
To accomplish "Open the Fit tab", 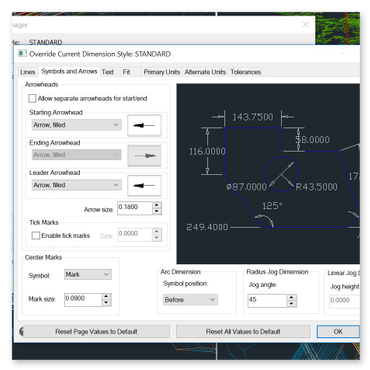I will click(x=126, y=72).
